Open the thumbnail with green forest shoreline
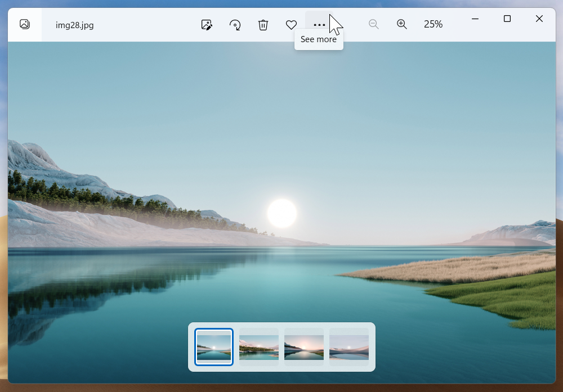This screenshot has width=563, height=392. pos(259,347)
